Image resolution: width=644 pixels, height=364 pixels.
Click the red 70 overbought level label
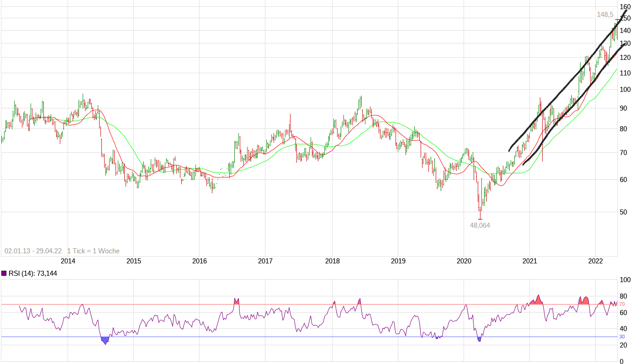coord(622,304)
